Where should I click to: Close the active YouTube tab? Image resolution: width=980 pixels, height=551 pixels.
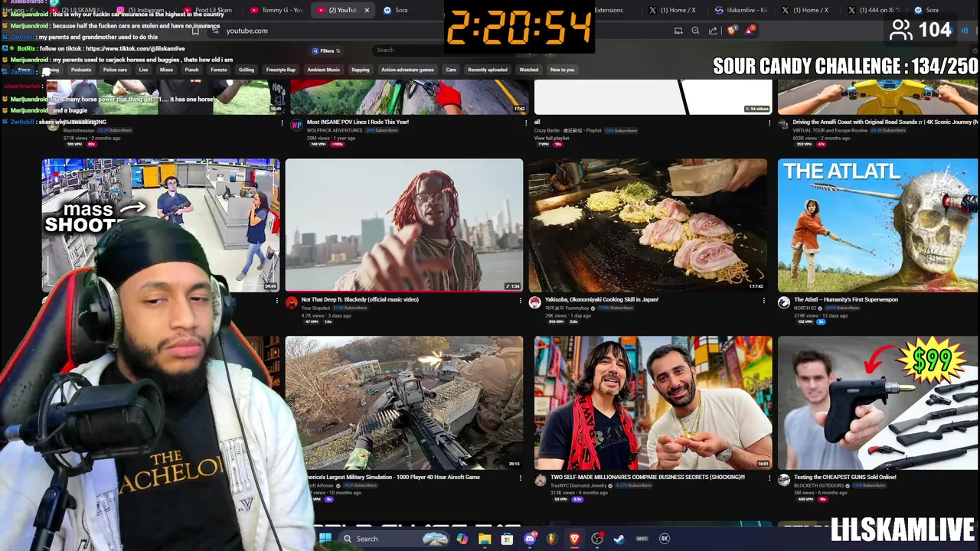coord(367,10)
